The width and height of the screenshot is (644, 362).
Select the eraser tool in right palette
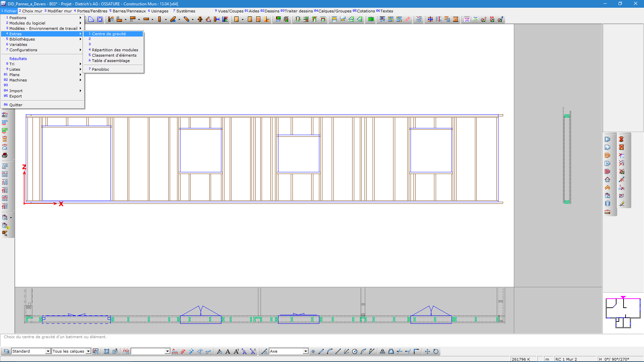(x=622, y=204)
